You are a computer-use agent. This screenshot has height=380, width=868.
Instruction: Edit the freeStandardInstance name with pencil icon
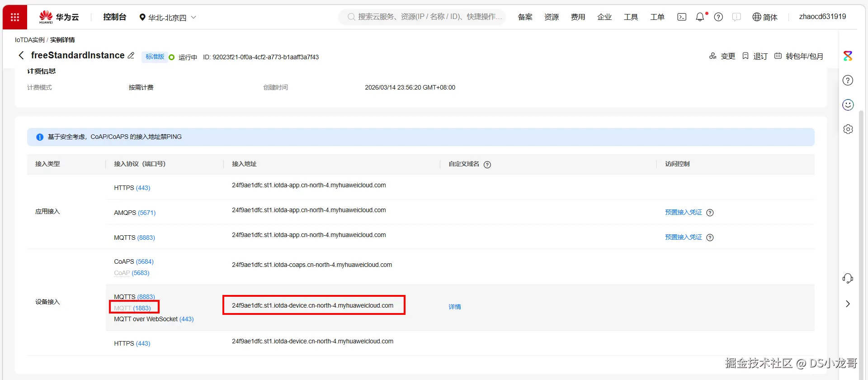pos(131,56)
